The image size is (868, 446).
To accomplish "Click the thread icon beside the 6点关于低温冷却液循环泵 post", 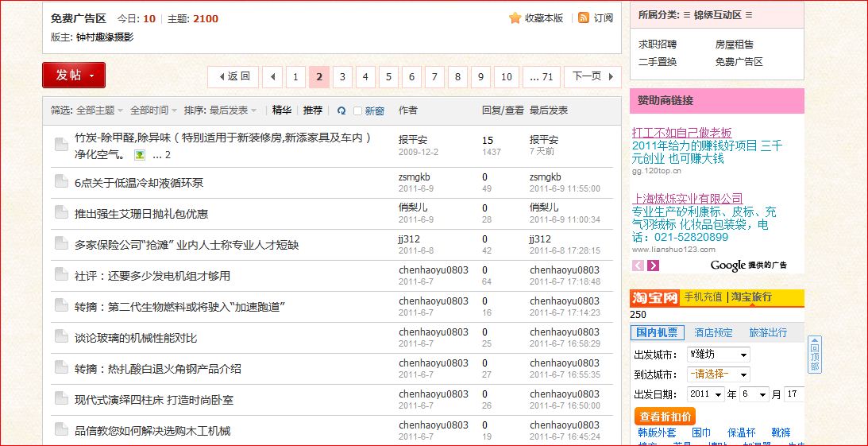I will coord(61,182).
